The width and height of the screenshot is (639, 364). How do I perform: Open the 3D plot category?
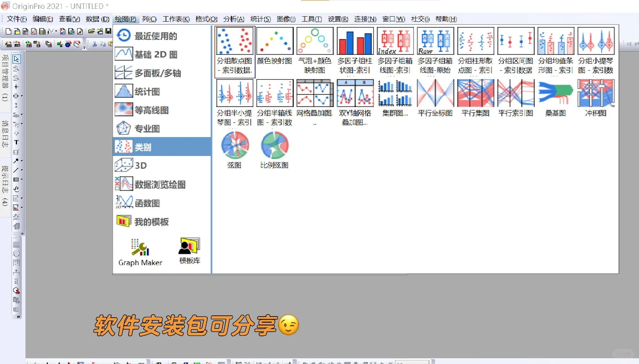(162, 166)
